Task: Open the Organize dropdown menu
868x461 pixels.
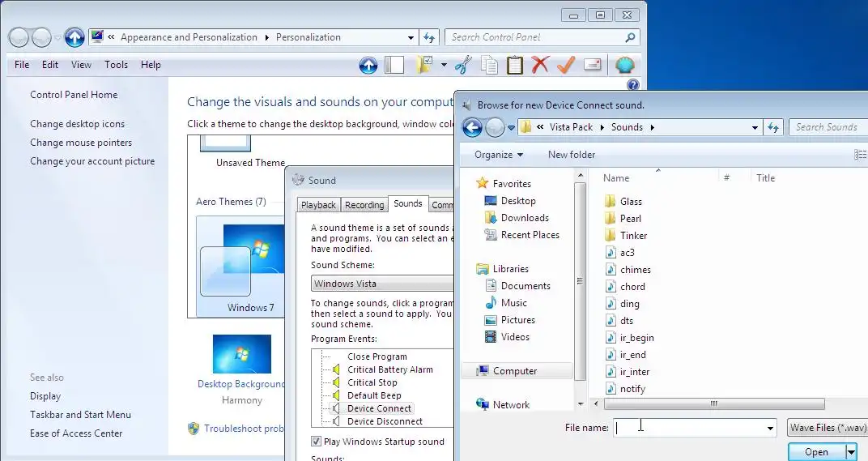Action: 498,155
